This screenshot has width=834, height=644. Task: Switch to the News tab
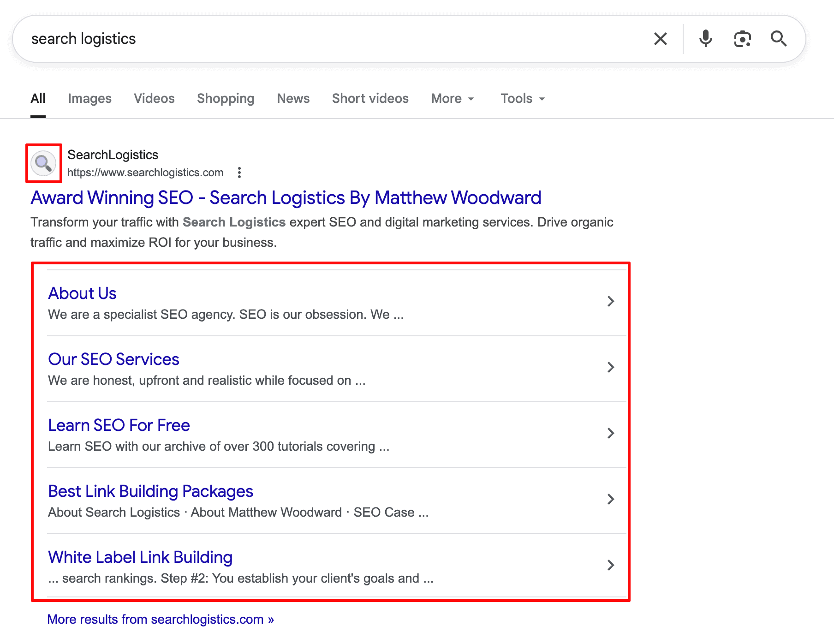coord(293,99)
